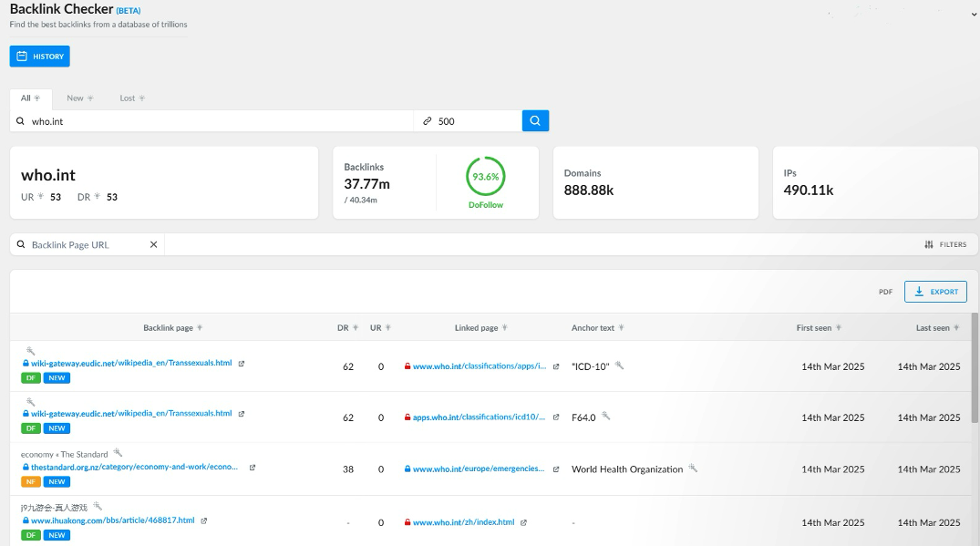Click the 490.11k IPs value
Screen dimensions: 980x546
click(809, 191)
